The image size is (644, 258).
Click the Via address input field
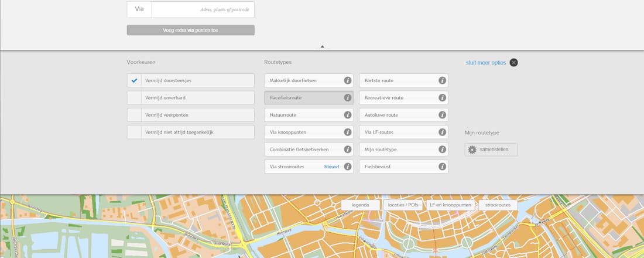pos(203,9)
